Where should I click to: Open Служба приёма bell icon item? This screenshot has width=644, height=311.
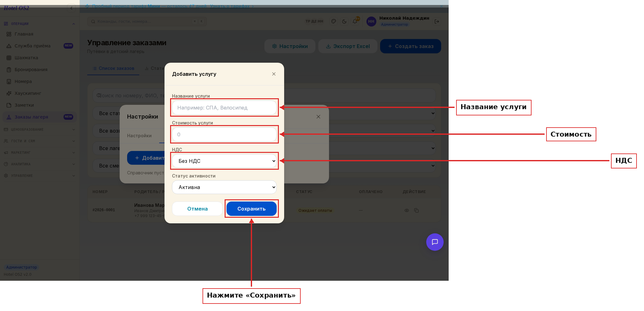[9, 46]
